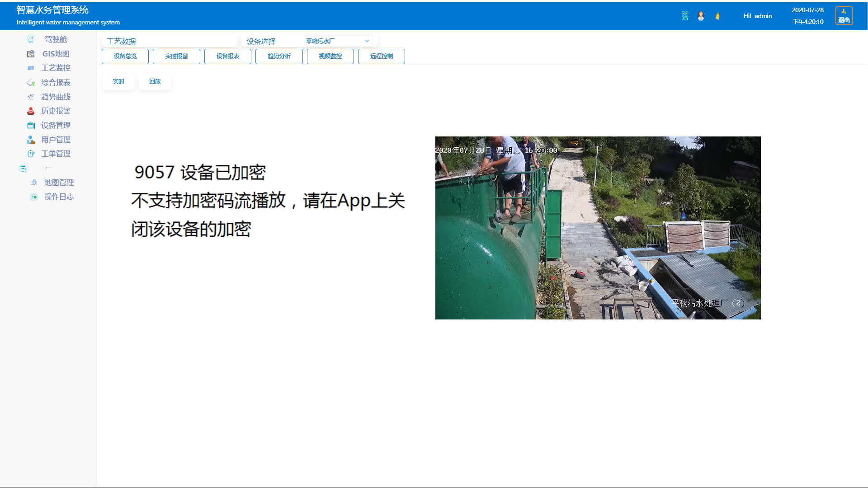
Task: Click the 综合报表 report icon
Action: [31, 82]
